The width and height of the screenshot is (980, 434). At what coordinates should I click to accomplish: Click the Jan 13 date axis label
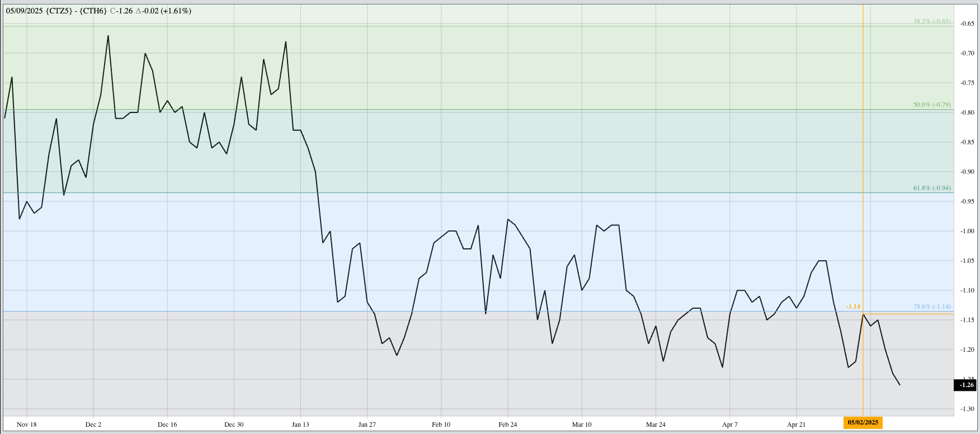coord(300,424)
